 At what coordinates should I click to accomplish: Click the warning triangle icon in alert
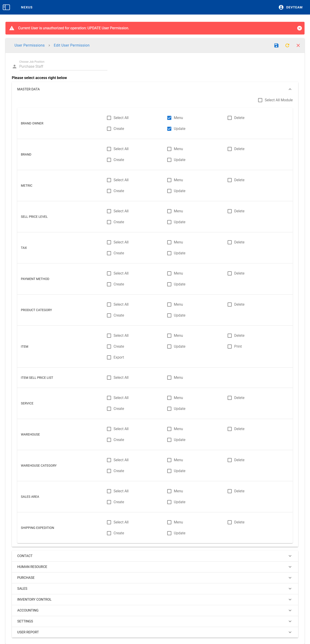12,28
